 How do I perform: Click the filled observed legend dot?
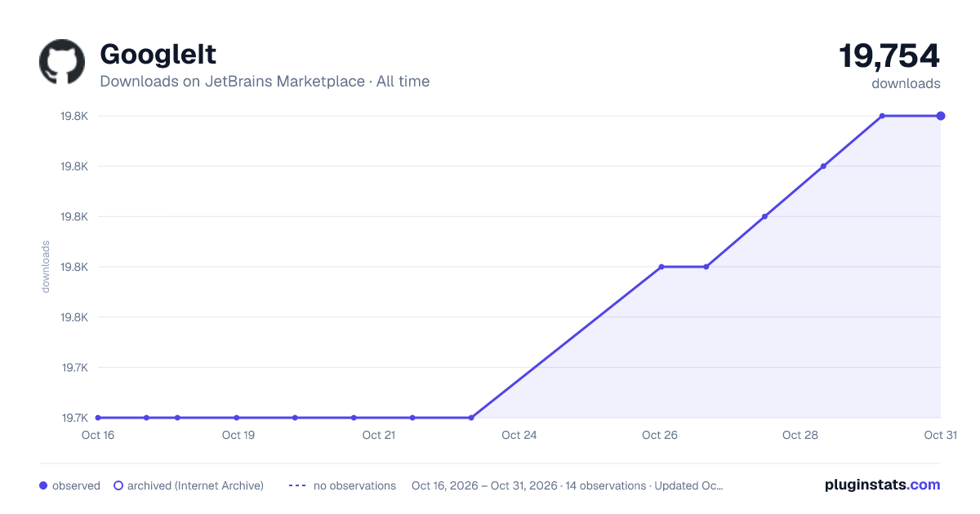(x=43, y=485)
